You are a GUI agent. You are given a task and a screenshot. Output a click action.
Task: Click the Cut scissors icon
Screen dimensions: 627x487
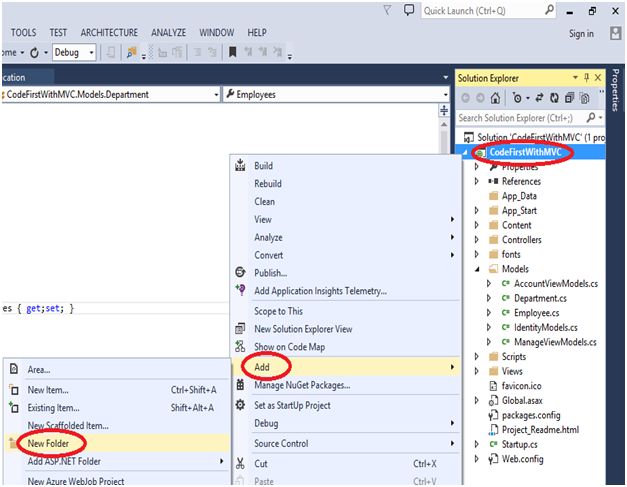pyautogui.click(x=240, y=463)
